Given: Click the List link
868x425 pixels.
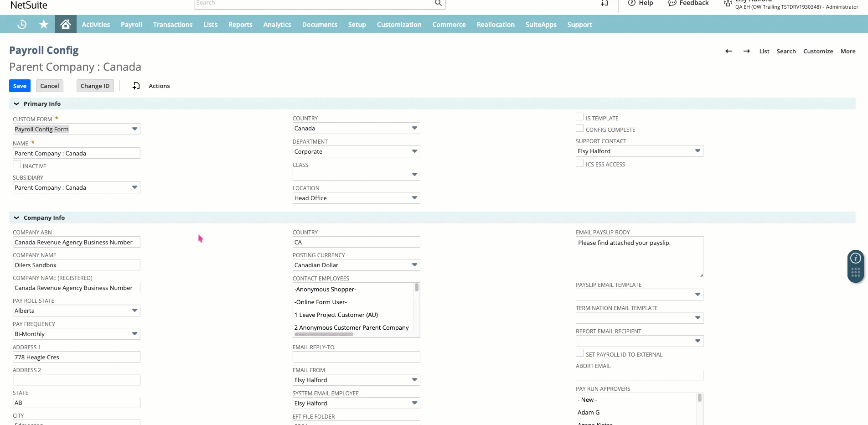Looking at the screenshot, I should coord(764,51).
